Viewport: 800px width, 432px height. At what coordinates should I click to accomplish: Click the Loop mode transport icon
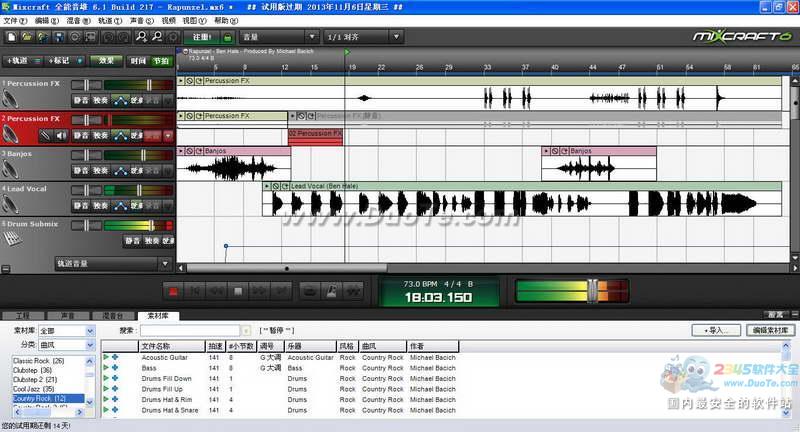(309, 291)
